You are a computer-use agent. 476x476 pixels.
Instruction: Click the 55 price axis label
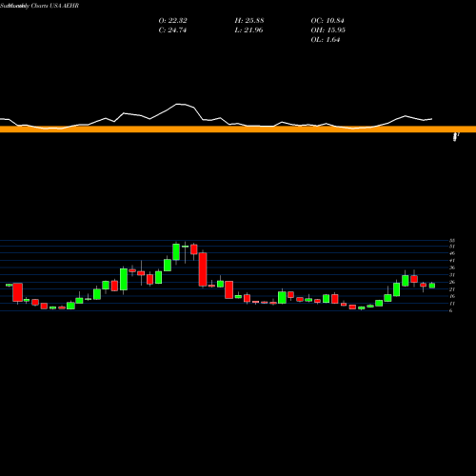[x=452, y=241]
